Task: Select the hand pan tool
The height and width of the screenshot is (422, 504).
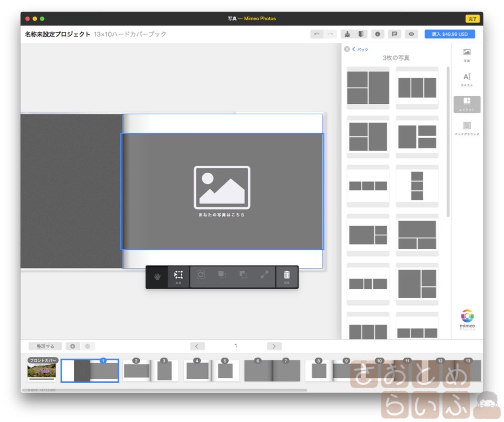Action: (157, 277)
